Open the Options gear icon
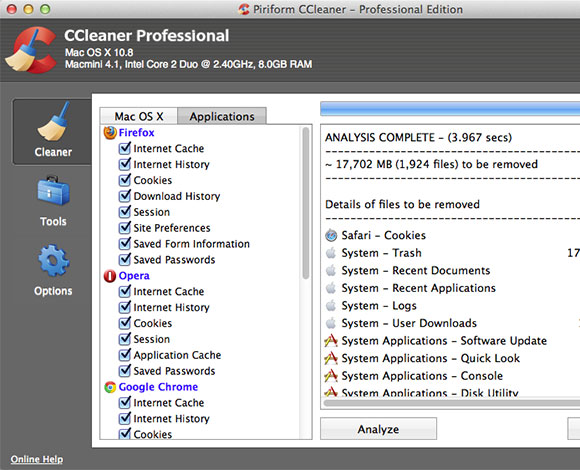Image resolution: width=580 pixels, height=470 pixels. click(x=54, y=260)
